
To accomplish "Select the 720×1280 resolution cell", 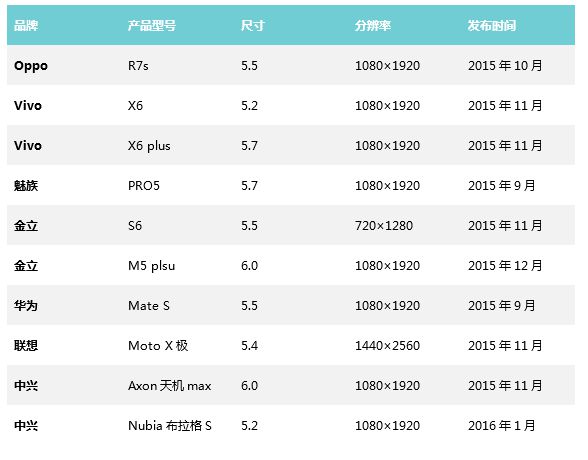I will [x=384, y=226].
